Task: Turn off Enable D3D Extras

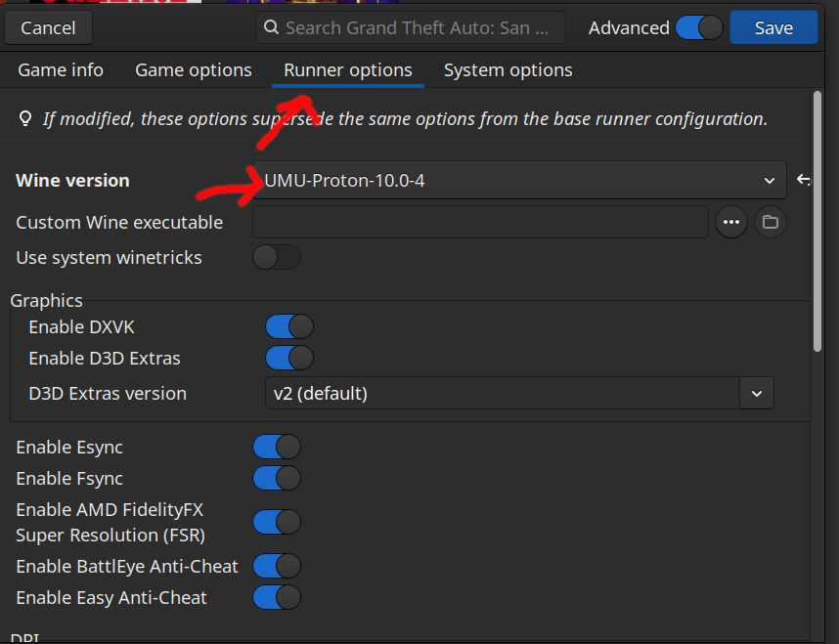Action: coord(289,358)
